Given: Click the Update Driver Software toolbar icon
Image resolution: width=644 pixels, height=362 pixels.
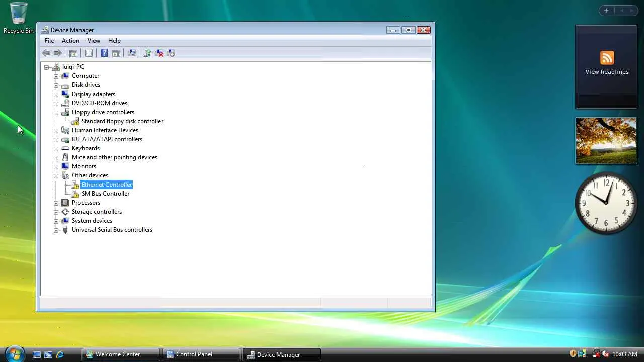Looking at the screenshot, I should pos(147,53).
